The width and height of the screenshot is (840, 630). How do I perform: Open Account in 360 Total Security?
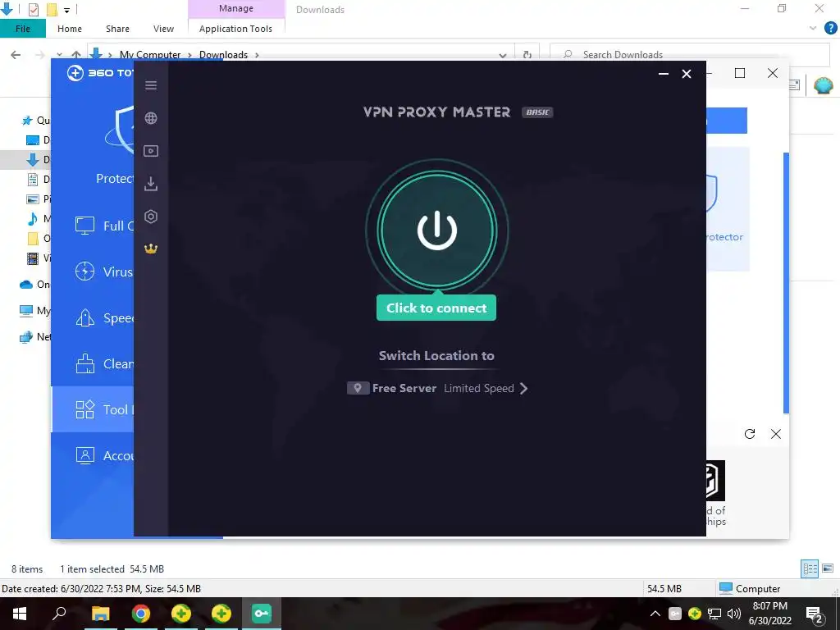click(x=92, y=456)
